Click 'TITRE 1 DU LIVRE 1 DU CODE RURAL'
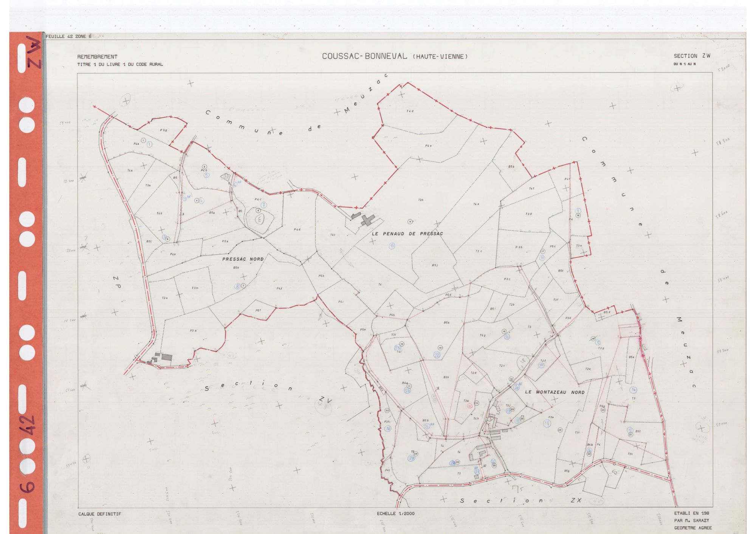 120,65
